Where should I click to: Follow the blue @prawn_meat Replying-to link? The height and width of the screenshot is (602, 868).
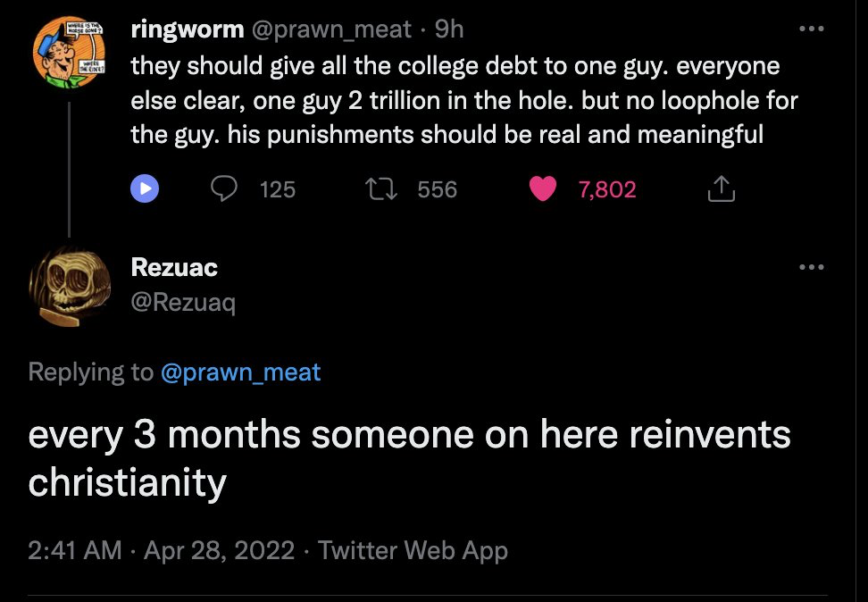240,372
